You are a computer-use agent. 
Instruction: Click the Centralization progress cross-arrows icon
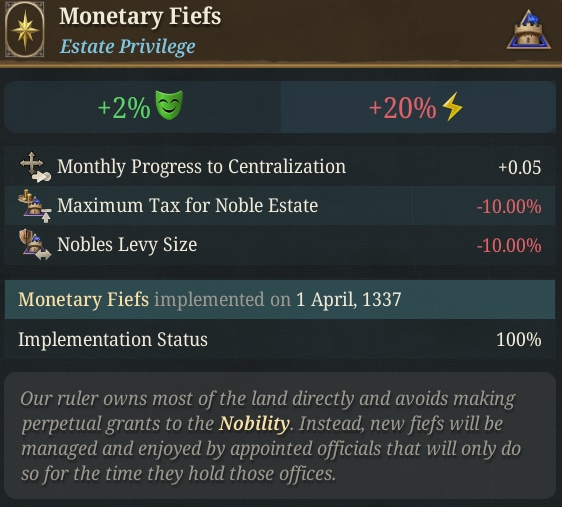(x=35, y=167)
